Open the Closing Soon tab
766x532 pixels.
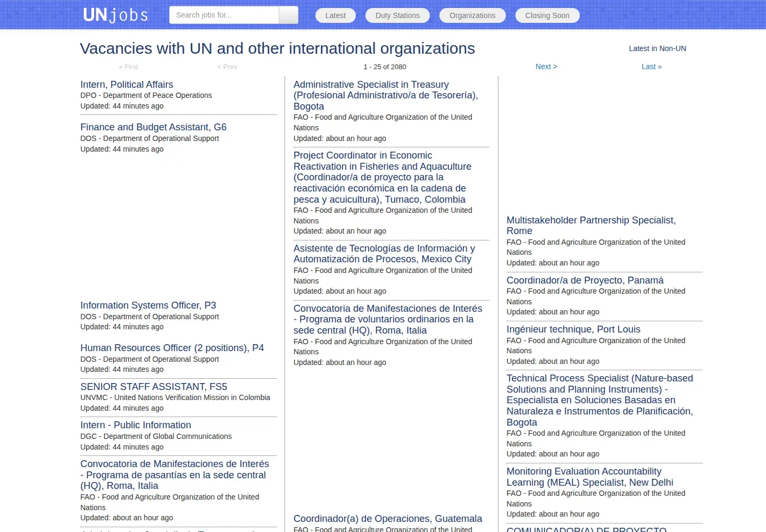click(547, 15)
